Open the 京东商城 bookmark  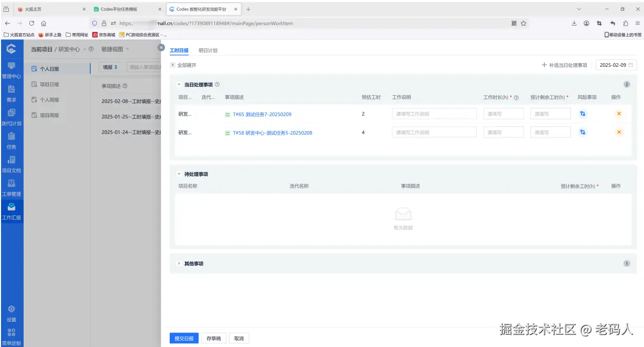[103, 35]
